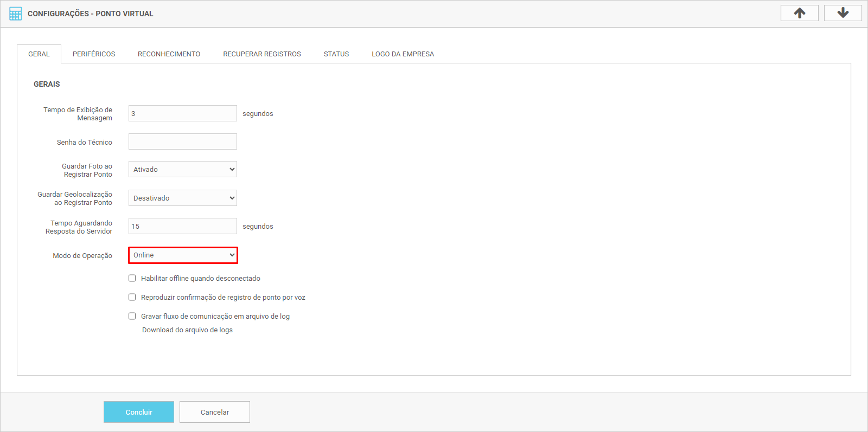Click the Tempo de Exibição de Mensagem field
Viewport: 868px width, 432px height.
coord(183,113)
